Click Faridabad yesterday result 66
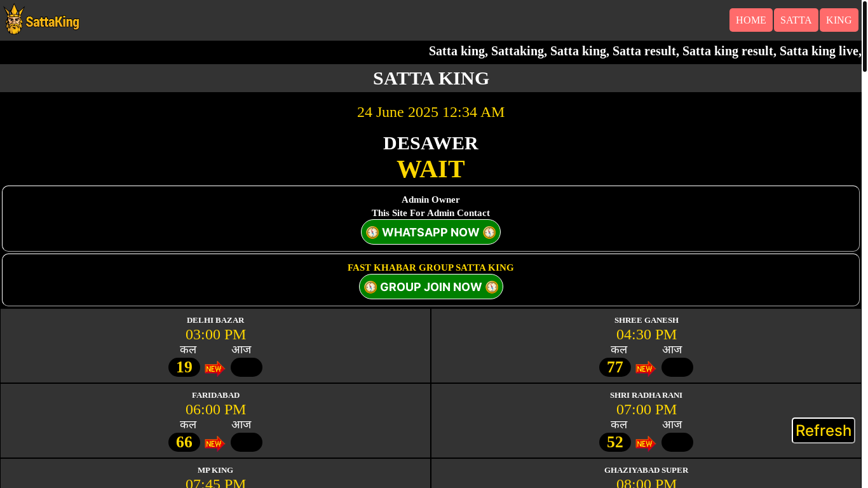 [x=184, y=442]
